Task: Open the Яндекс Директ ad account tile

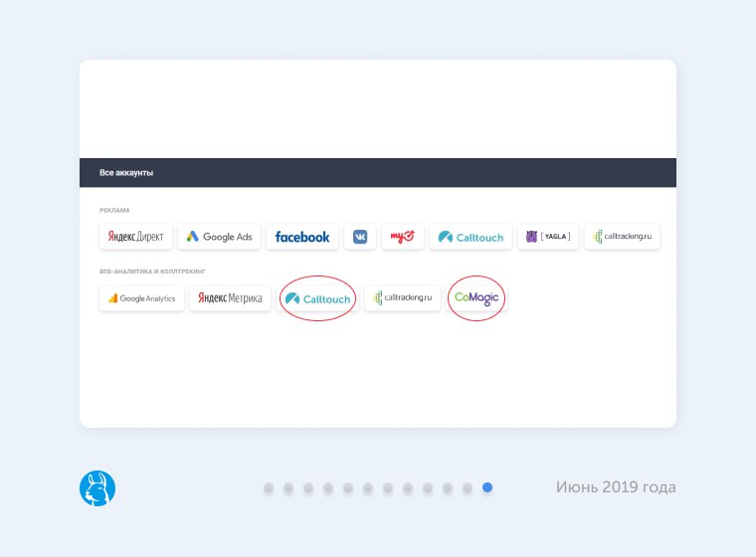Action: [135, 237]
